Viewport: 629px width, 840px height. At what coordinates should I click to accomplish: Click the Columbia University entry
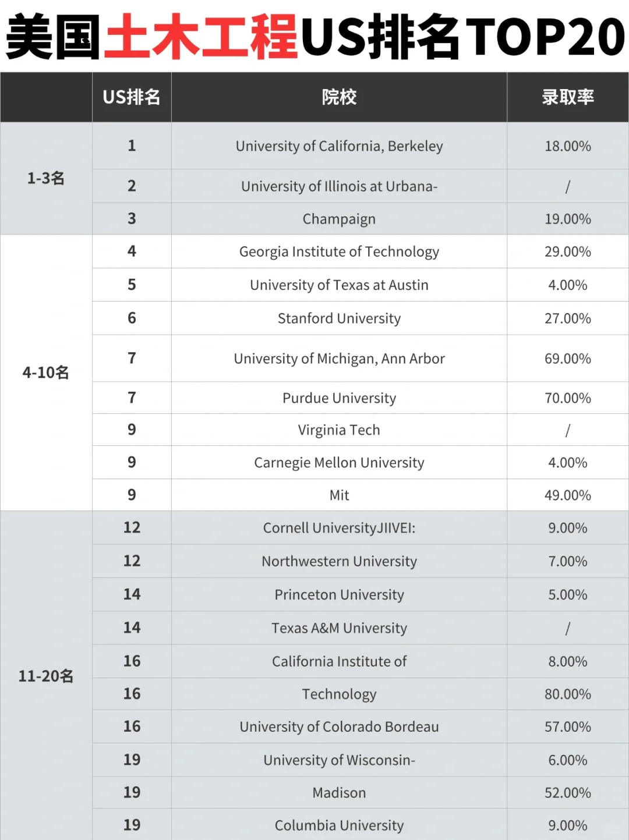click(x=339, y=825)
